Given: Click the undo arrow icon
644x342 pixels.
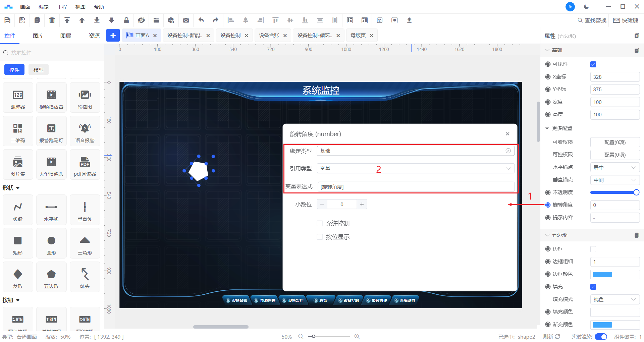Looking at the screenshot, I should (201, 20).
